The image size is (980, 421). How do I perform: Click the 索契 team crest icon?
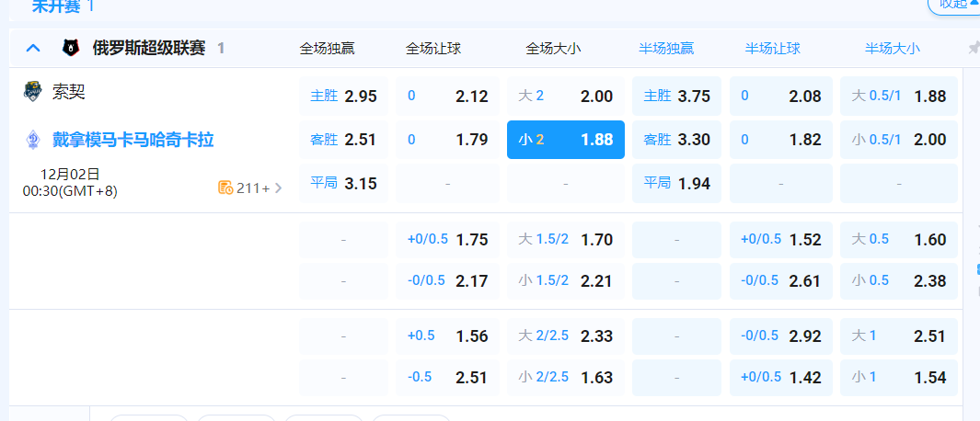point(32,92)
